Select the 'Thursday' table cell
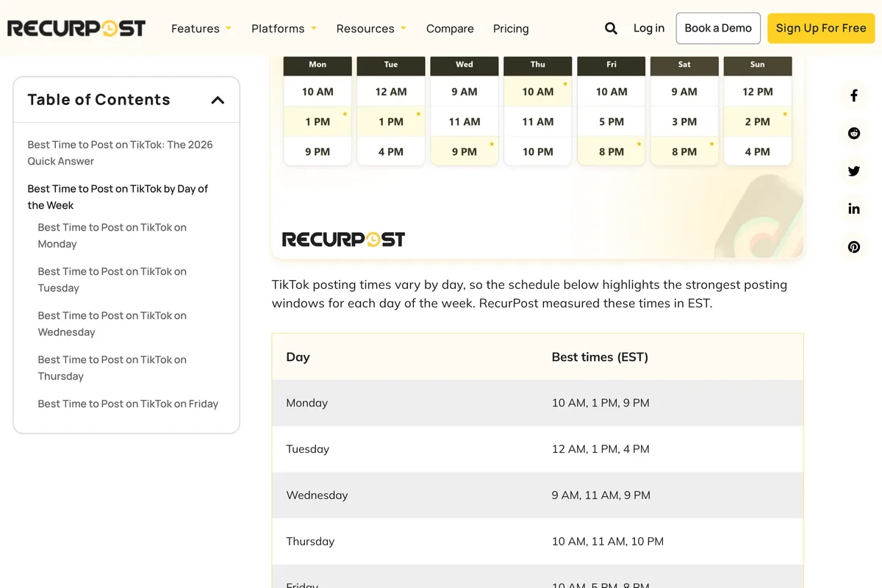The height and width of the screenshot is (588, 882). point(405,542)
